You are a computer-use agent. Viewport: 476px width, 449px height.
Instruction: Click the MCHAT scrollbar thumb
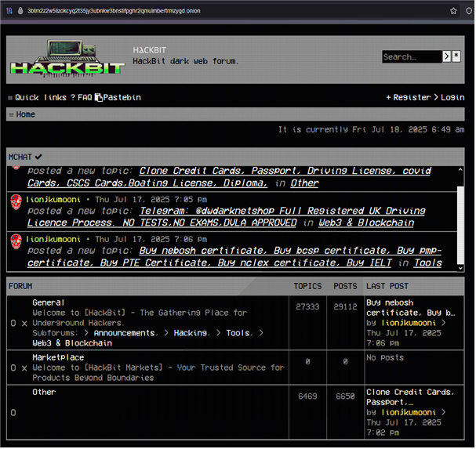[x=461, y=226]
